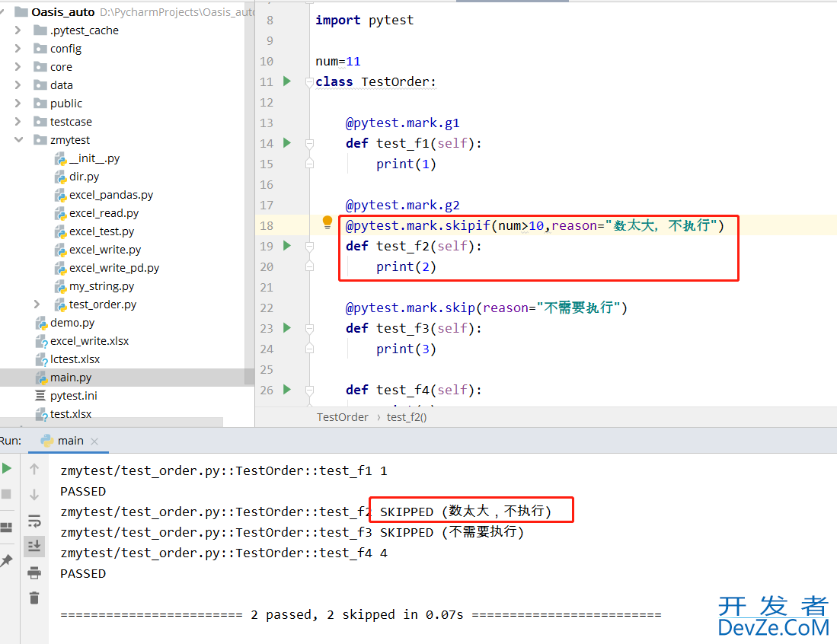This screenshot has height=644, width=837.
Task: Go up the stack trace with up arrow
Action: (34, 469)
